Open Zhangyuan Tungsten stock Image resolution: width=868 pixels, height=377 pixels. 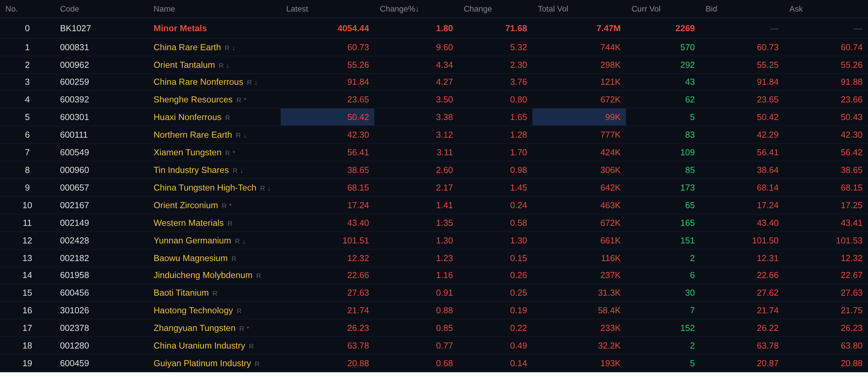click(194, 328)
